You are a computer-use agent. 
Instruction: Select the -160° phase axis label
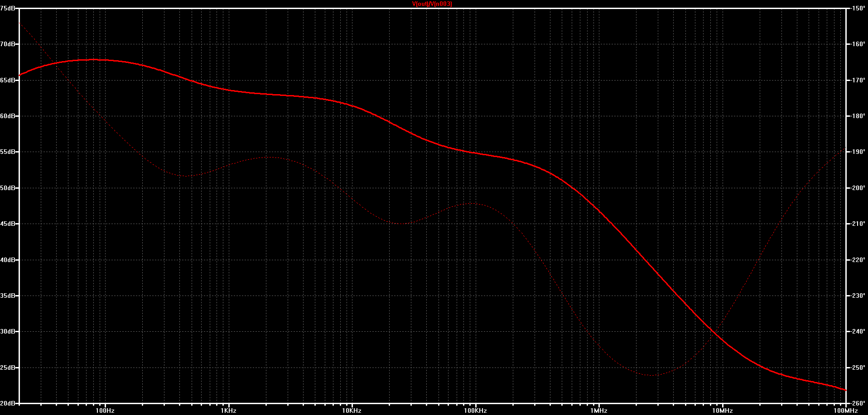coord(858,44)
